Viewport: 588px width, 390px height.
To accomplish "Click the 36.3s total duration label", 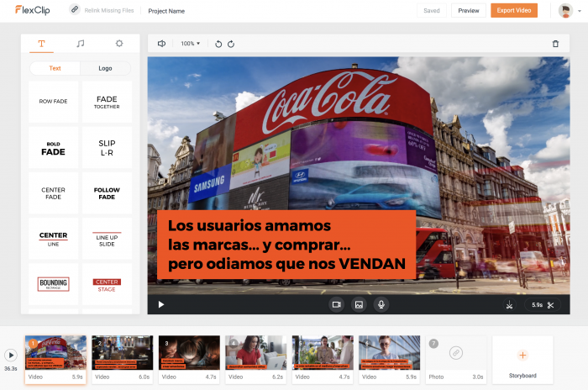I will tap(11, 369).
